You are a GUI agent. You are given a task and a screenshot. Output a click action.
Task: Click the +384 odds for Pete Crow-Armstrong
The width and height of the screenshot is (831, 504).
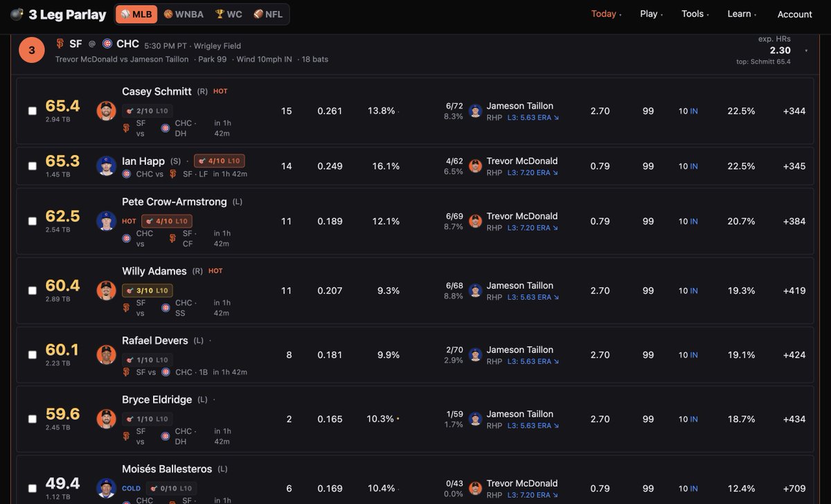coord(794,222)
